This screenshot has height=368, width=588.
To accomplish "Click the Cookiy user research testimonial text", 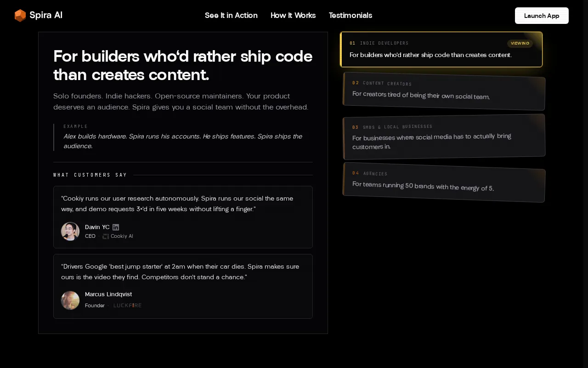I will (x=177, y=204).
